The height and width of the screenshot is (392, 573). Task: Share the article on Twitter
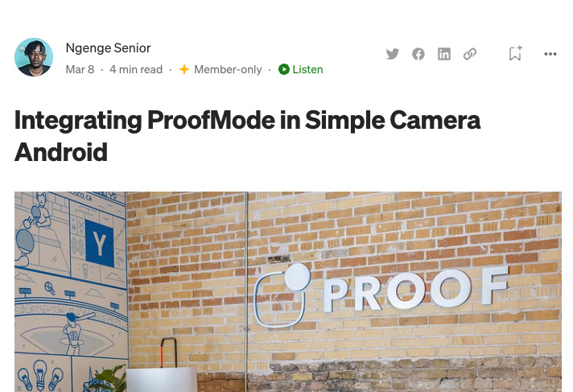pos(393,54)
